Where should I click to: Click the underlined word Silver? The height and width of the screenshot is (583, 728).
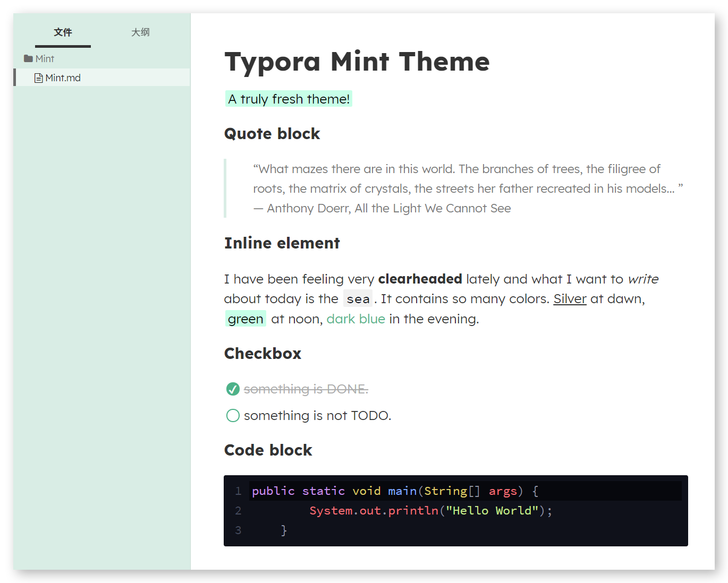coord(570,299)
